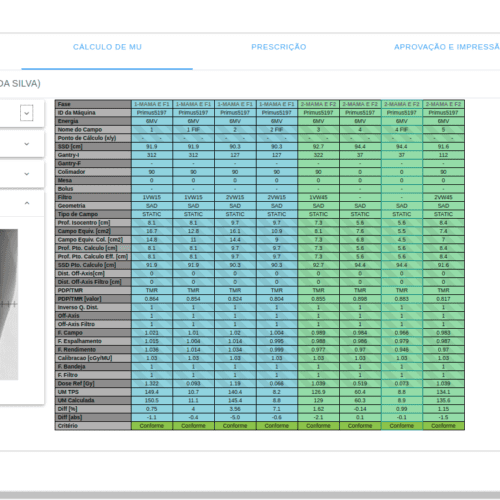
Task: Click the Prof. Isocentro [cm] label
Action: 93,223
